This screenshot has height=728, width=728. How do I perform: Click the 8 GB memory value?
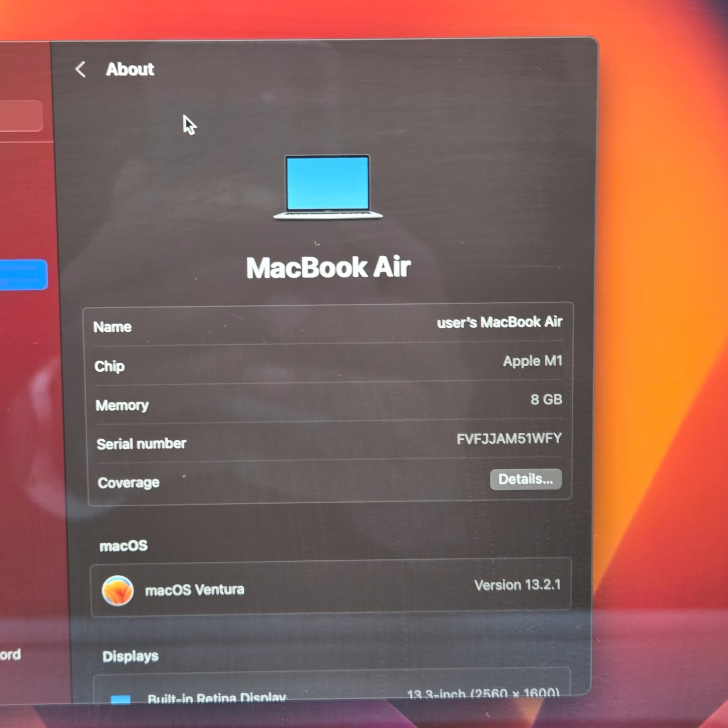click(x=546, y=400)
